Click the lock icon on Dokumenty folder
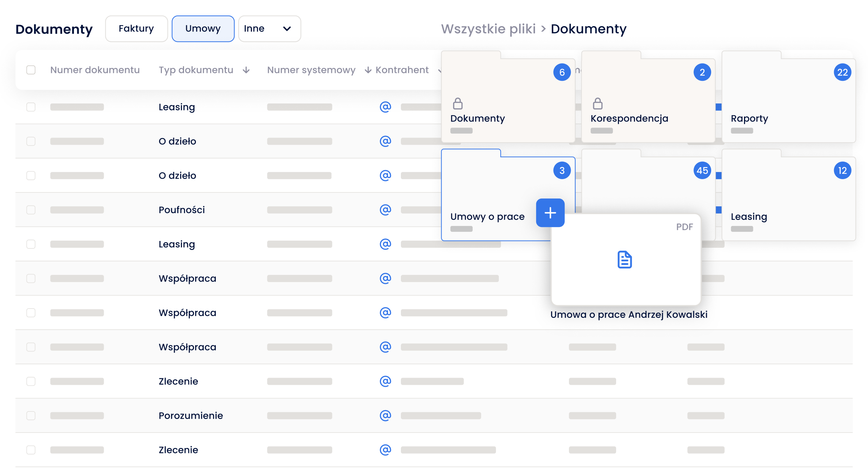 pyautogui.click(x=458, y=104)
